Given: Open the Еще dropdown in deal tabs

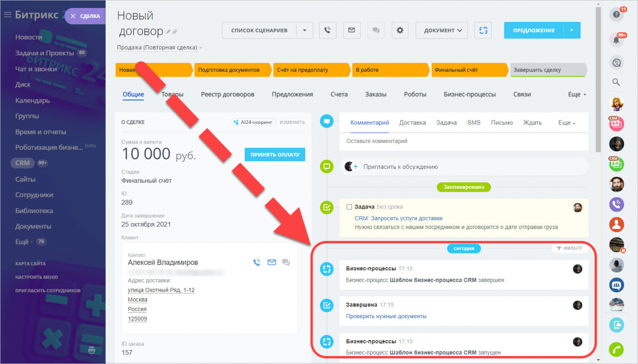Looking at the screenshot, I should pos(577,94).
